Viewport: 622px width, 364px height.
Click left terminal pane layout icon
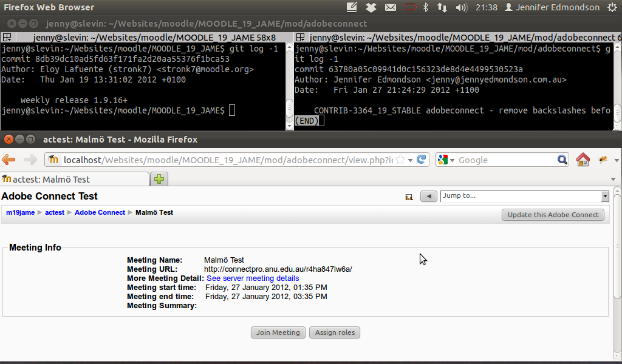point(7,37)
